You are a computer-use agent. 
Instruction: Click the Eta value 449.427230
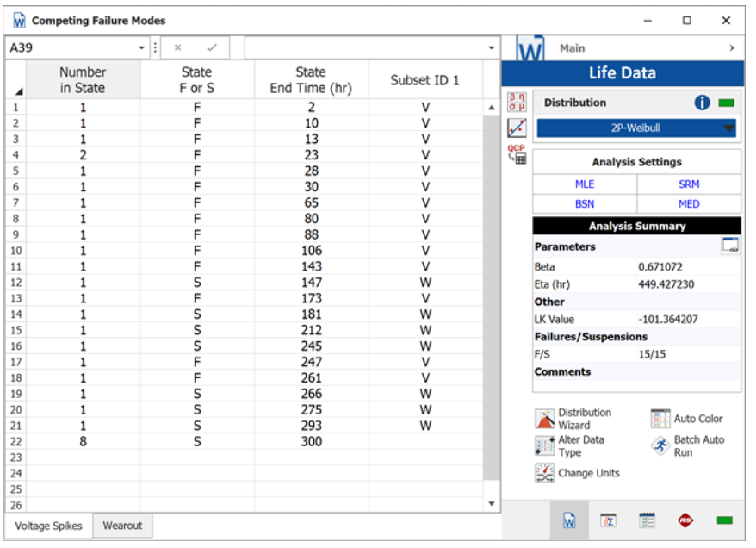point(666,284)
